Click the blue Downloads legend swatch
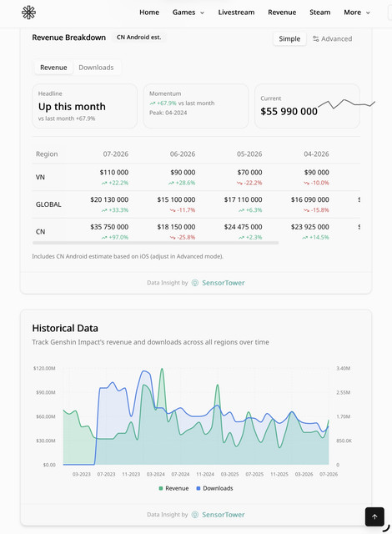The image size is (392, 534). (199, 488)
